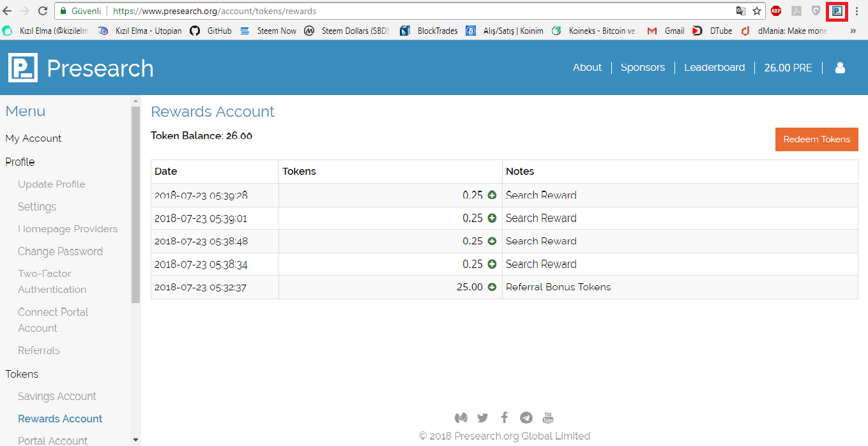This screenshot has height=446, width=868.
Task: Open the About page
Action: (587, 68)
